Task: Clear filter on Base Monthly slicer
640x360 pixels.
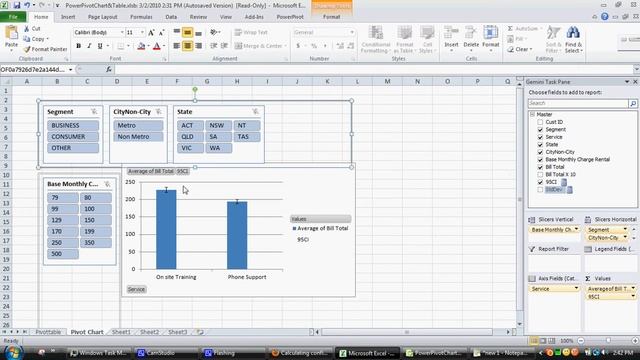Action: click(x=107, y=184)
